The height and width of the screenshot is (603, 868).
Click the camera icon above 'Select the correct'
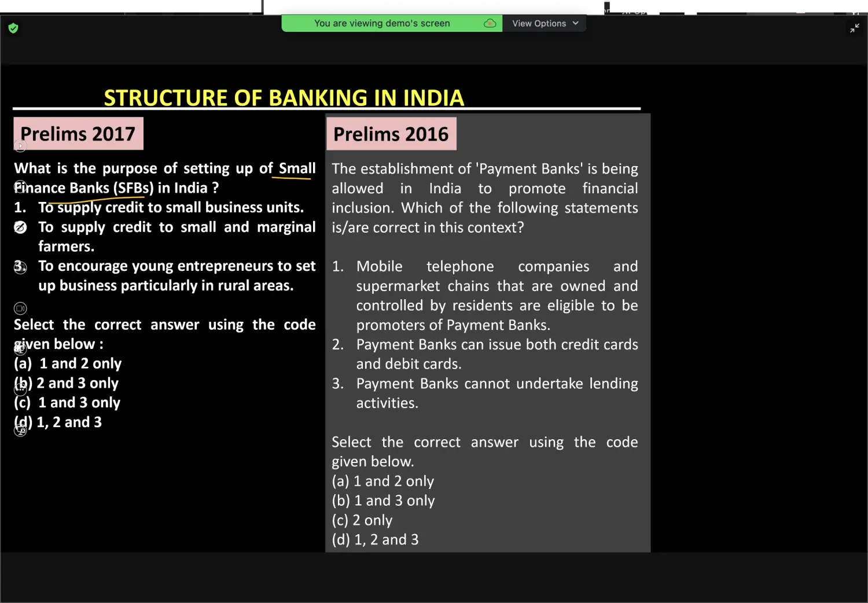[x=20, y=308]
